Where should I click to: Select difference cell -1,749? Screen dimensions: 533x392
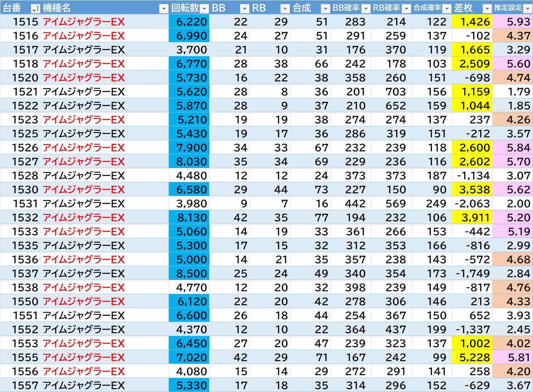[472, 274]
